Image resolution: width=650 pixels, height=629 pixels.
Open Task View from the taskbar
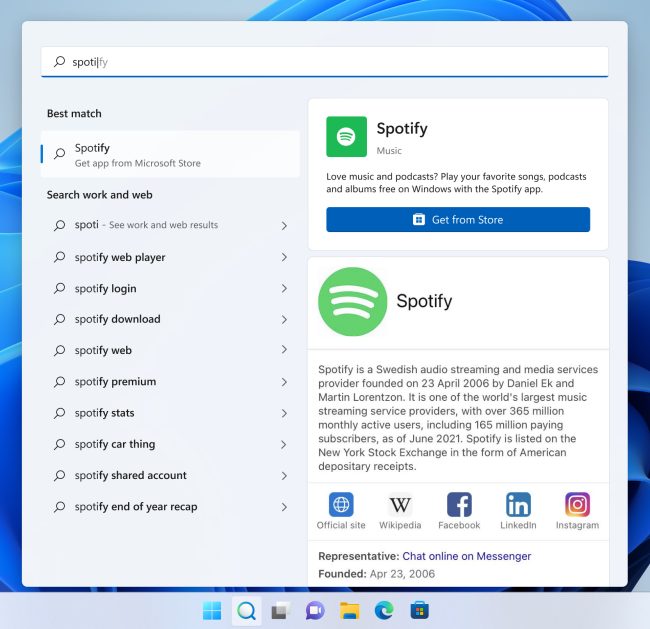point(281,610)
